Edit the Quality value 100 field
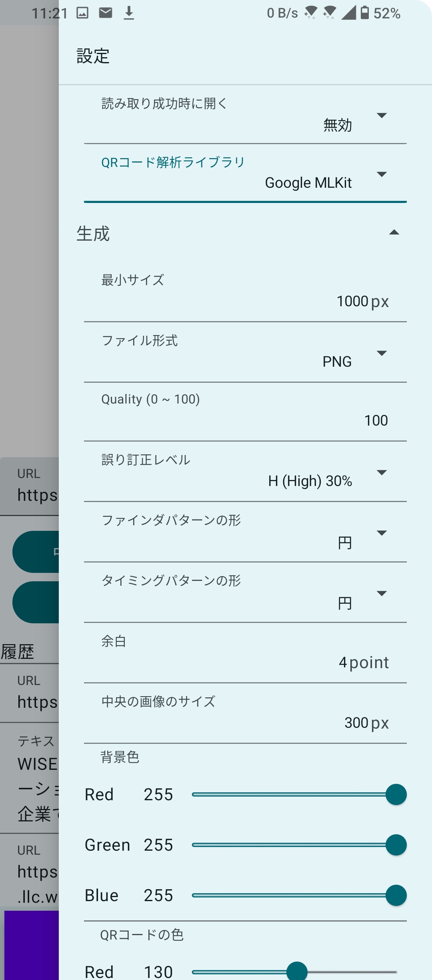Viewport: 432px width, 980px height. pos(376,421)
